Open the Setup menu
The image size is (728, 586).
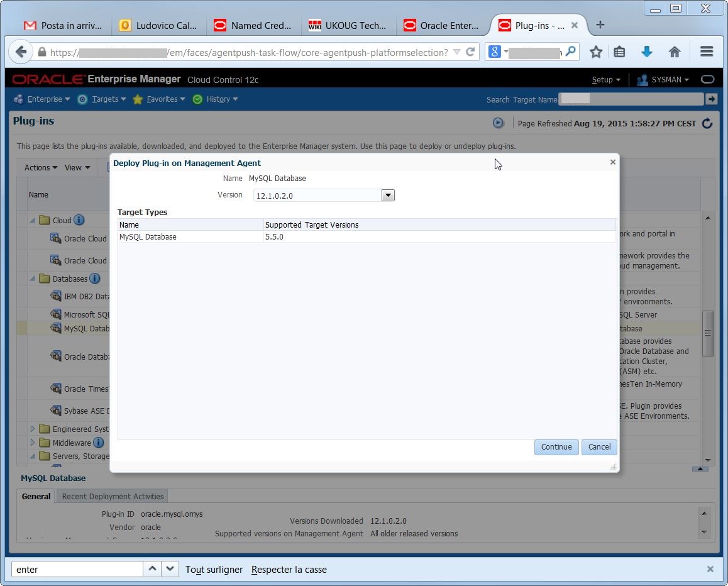click(606, 80)
